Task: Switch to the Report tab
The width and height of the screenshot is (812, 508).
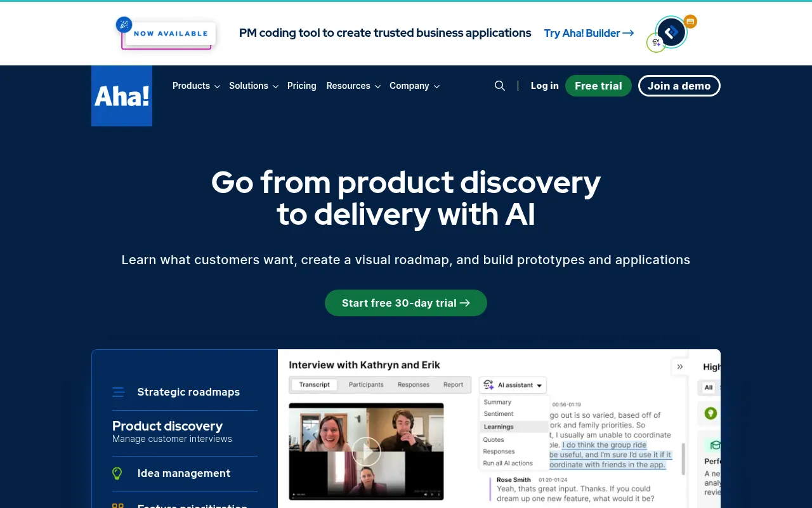Action: tap(454, 385)
